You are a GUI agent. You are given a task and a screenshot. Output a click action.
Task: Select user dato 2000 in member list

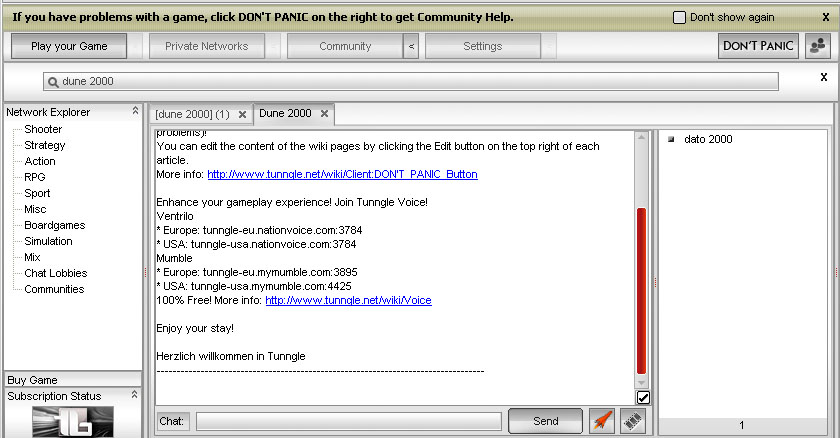tap(708, 139)
